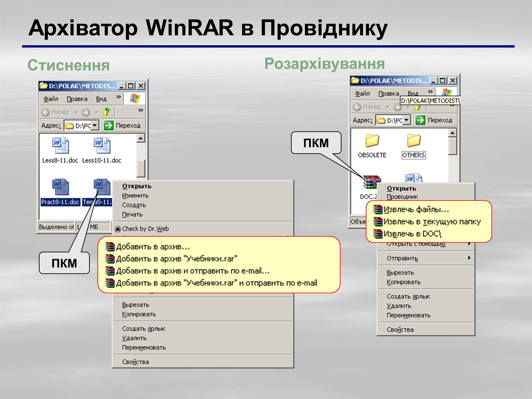Click Back arrow icon in left window
The image size is (532, 399).
coord(46,112)
